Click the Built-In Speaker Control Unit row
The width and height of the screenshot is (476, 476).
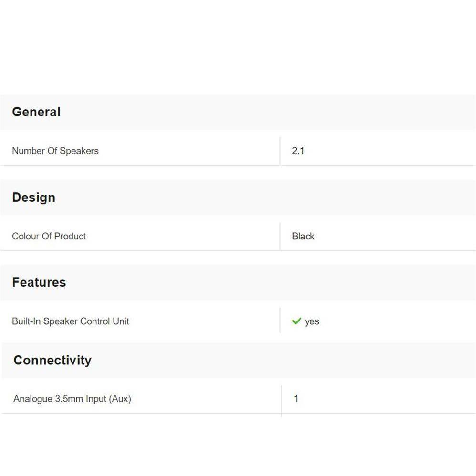tap(191, 321)
